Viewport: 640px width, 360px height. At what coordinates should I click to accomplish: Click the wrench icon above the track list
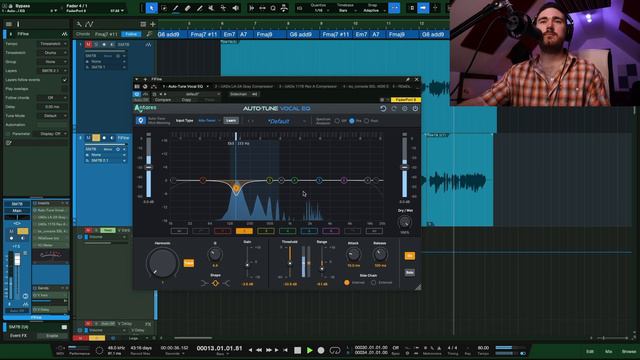coord(79,24)
